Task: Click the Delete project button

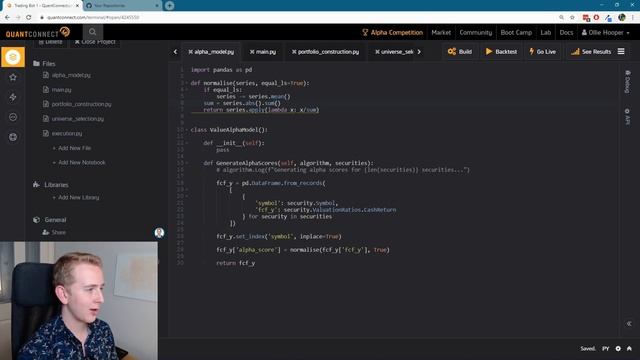Action: (x=51, y=42)
